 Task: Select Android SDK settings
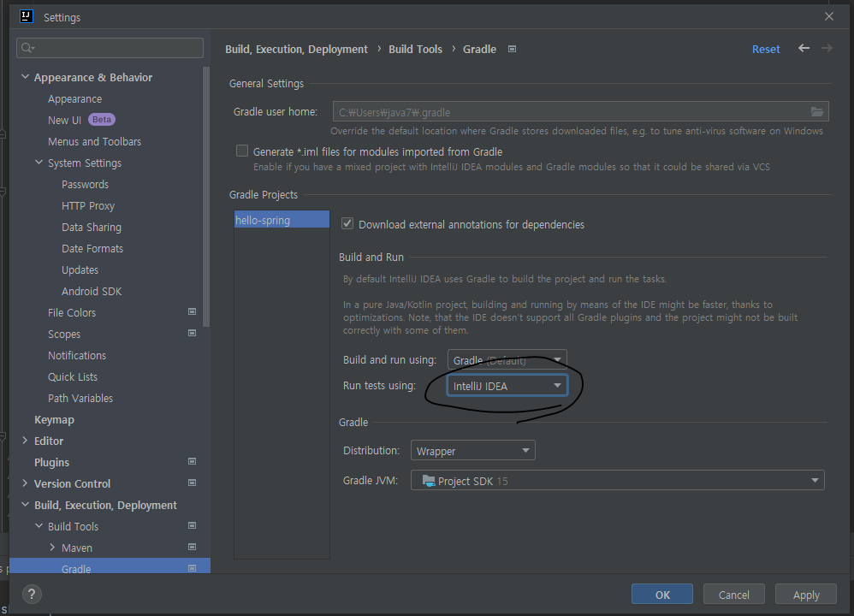coord(92,292)
